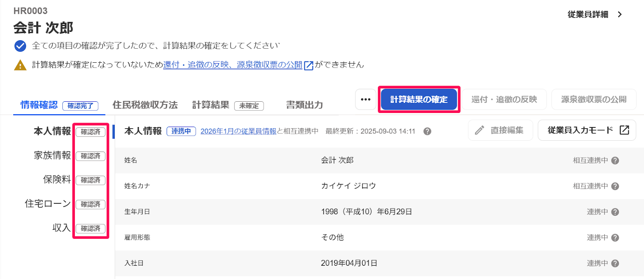Image resolution: width=644 pixels, height=279 pixels.
Task: Select 本人情報 in the side menu
Action: tap(52, 131)
